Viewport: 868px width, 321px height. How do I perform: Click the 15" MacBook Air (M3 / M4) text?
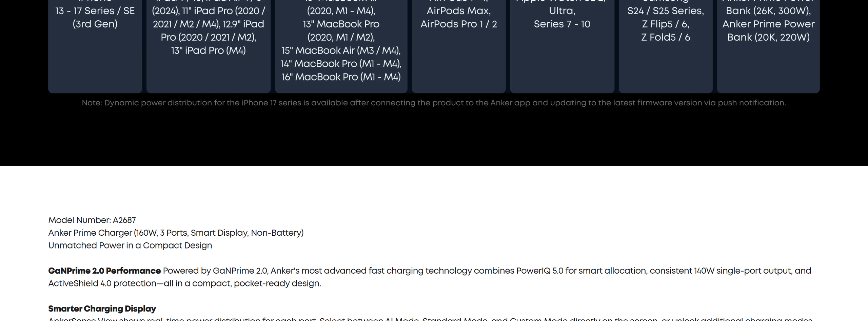tap(341, 51)
